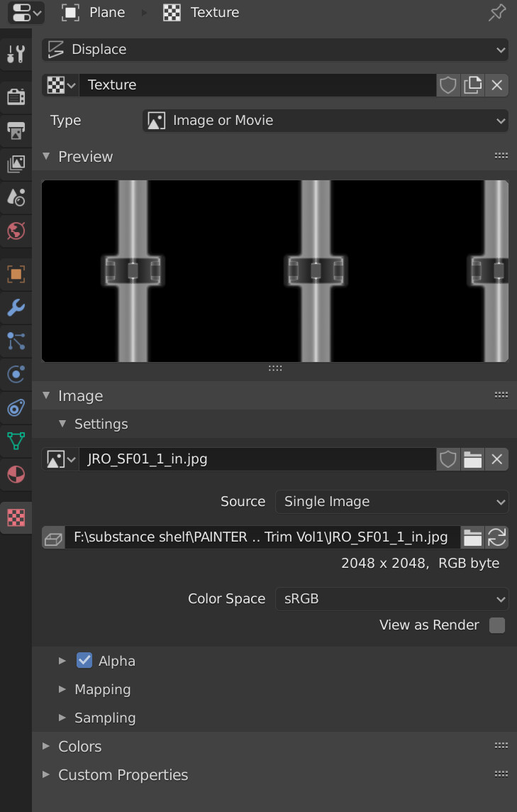Open the World properties tab
The height and width of the screenshot is (812, 517).
tap(16, 231)
